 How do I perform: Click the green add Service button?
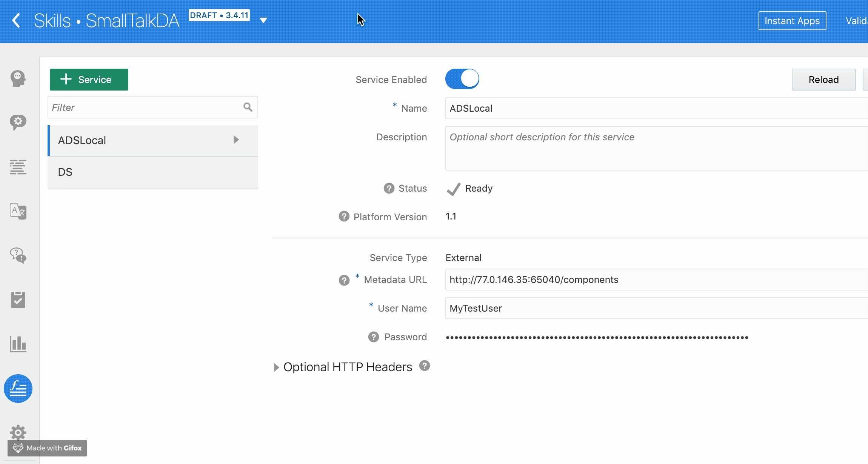click(x=89, y=80)
